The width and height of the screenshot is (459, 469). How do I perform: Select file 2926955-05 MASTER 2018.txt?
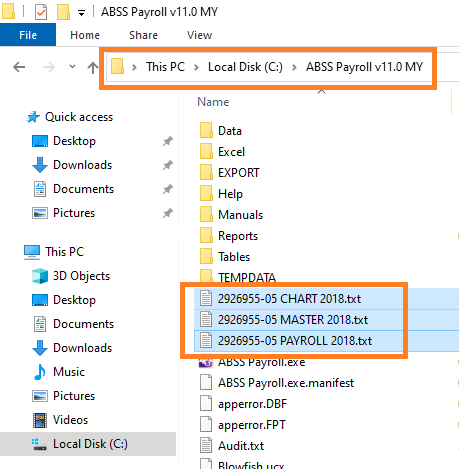pyautogui.click(x=293, y=320)
